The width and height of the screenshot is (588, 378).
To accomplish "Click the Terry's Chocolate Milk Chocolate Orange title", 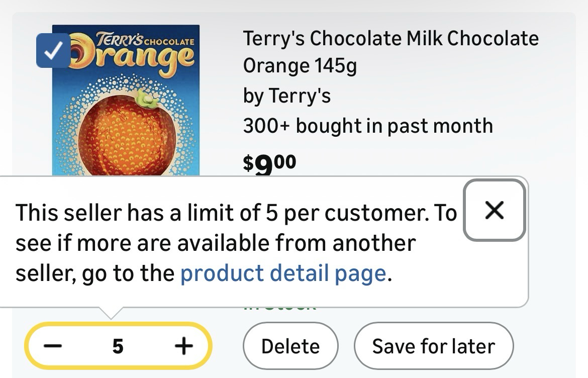I will (390, 39).
